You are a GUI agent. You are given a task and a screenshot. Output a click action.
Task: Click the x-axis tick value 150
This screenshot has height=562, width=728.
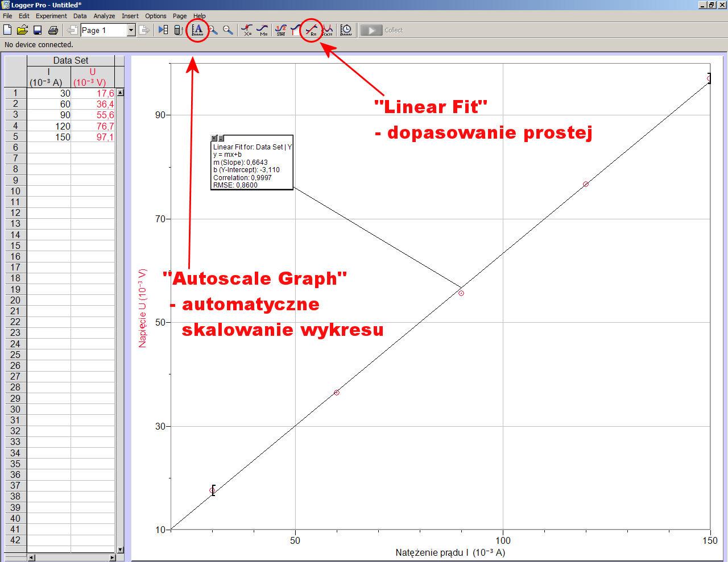710,540
